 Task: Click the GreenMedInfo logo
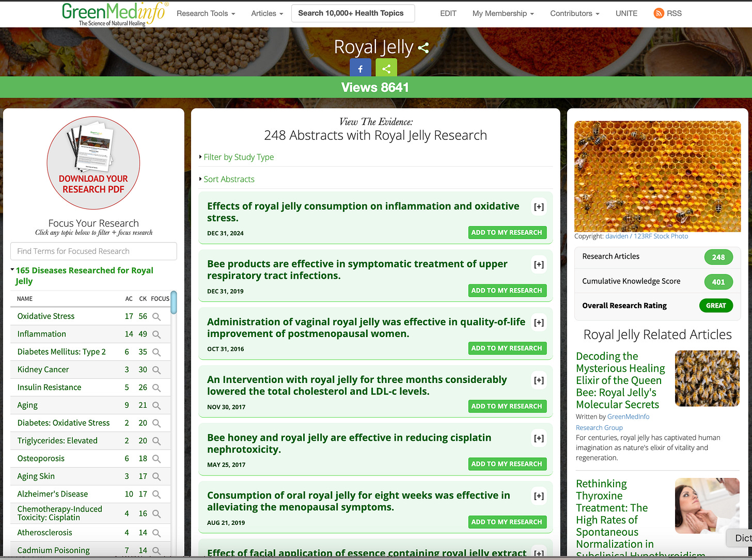115,14
